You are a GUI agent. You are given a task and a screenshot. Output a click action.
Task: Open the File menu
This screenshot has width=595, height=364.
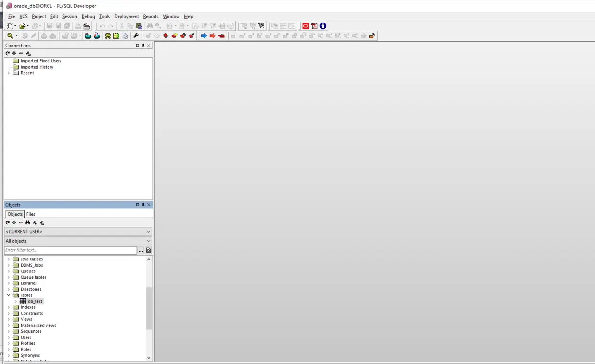12,16
